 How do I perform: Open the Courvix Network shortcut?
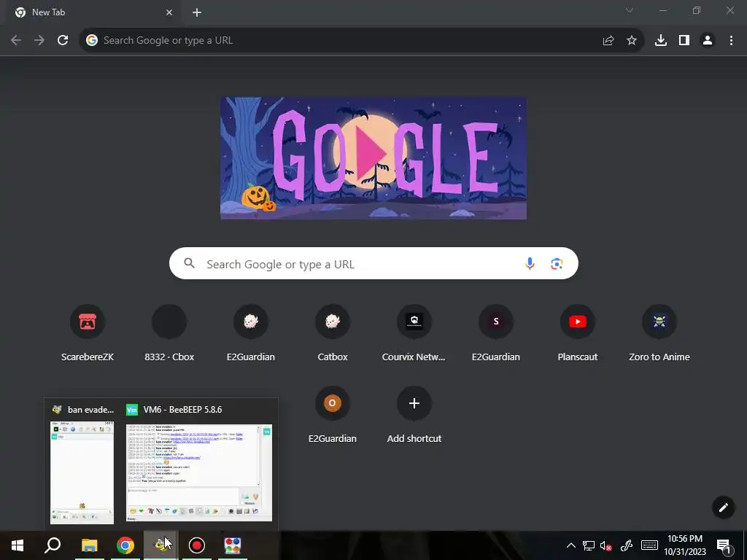(414, 334)
